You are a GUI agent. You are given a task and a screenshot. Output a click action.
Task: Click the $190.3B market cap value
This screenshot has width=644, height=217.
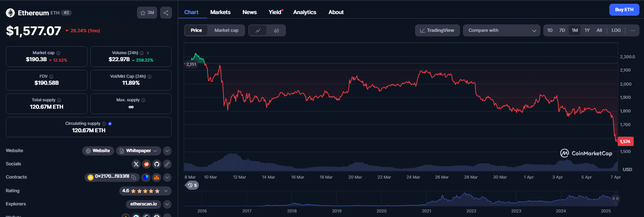(36, 60)
